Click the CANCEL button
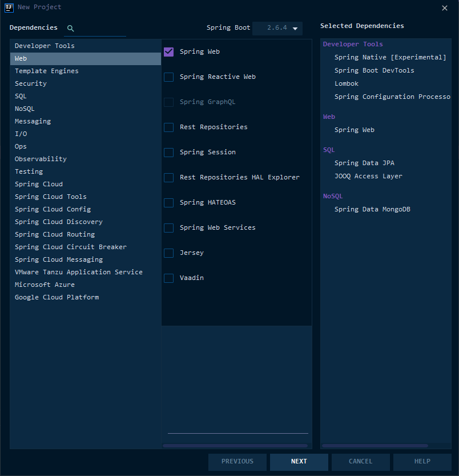459x476 pixels. click(360, 462)
